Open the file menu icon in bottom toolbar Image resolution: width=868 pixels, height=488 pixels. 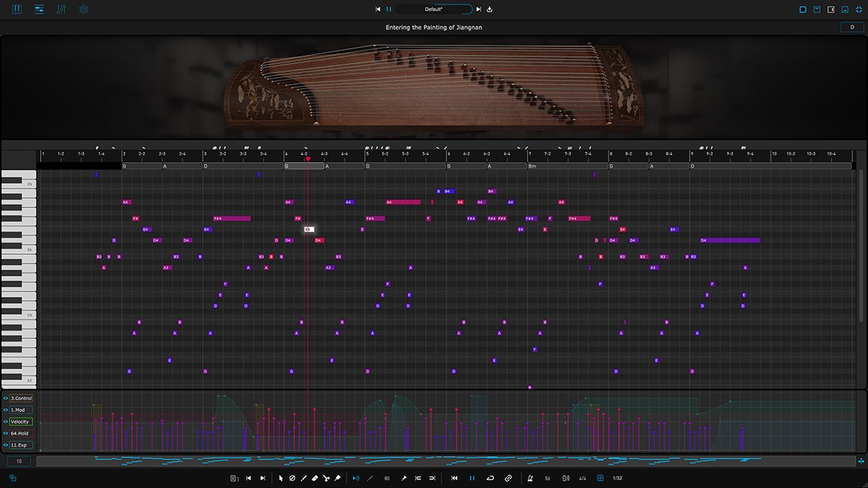pyautogui.click(x=234, y=478)
